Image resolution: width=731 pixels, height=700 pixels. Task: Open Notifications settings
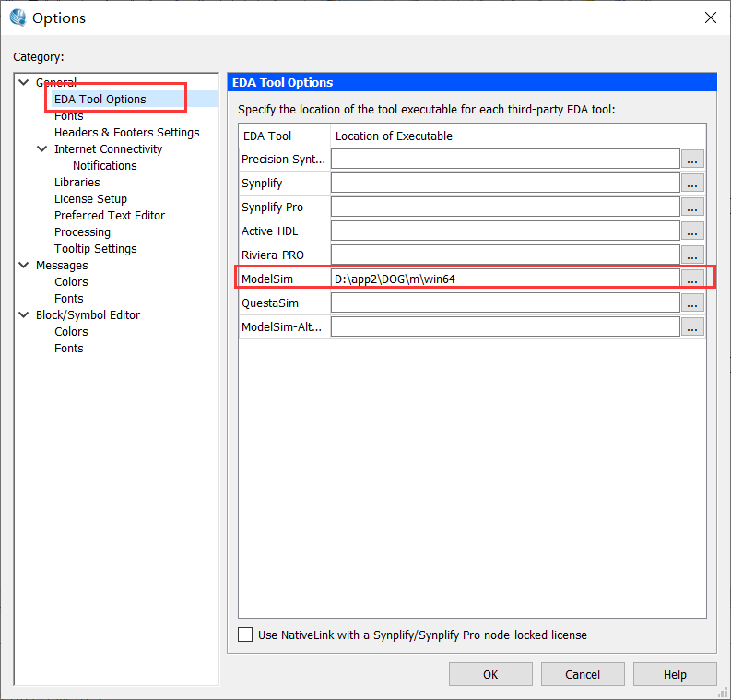click(x=105, y=166)
